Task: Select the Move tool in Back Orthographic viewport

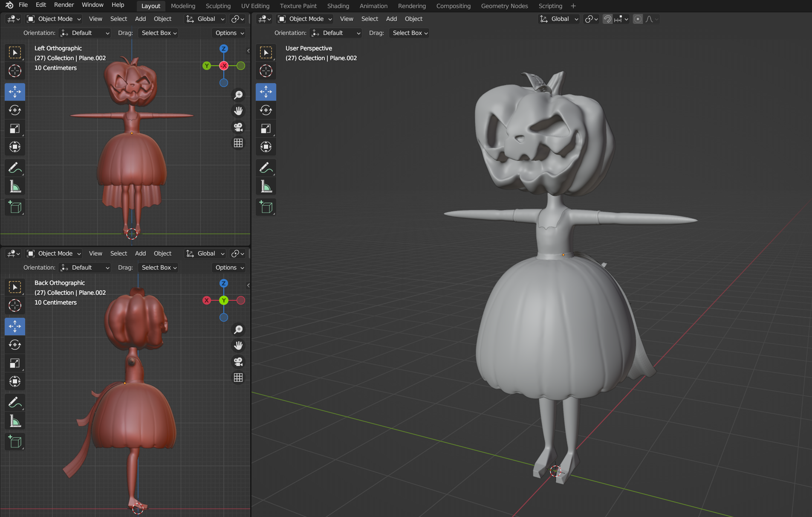Action: click(x=15, y=327)
